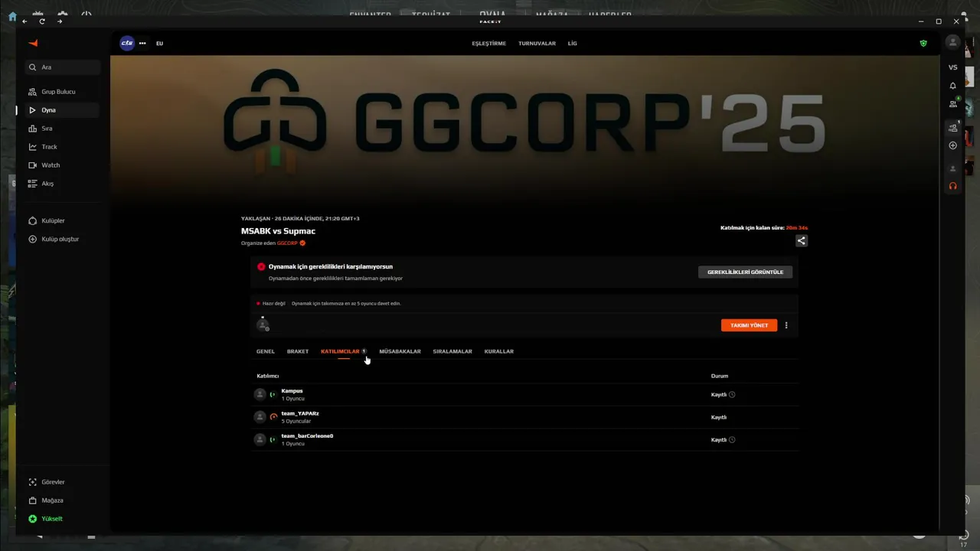Switch to the MÜSABAKALAR tab

400,351
